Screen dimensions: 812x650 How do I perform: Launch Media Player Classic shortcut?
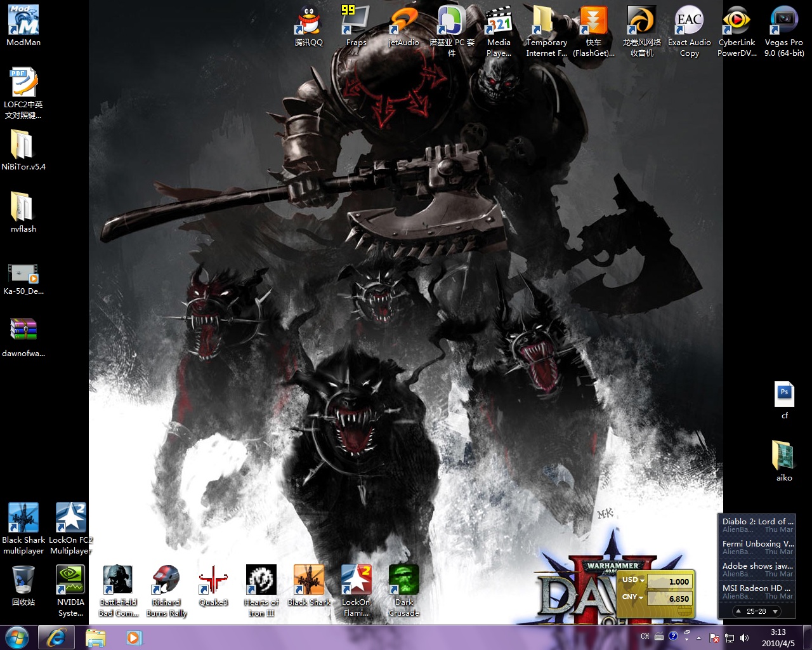click(499, 31)
